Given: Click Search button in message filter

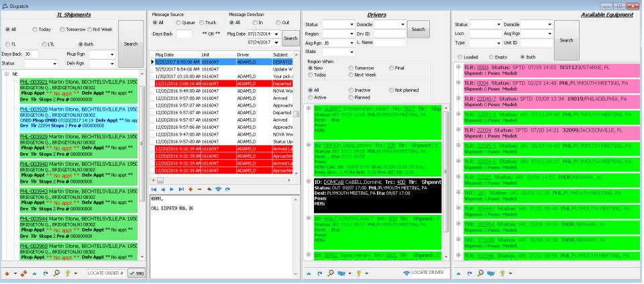Looking at the screenshot, I should click(x=290, y=38).
